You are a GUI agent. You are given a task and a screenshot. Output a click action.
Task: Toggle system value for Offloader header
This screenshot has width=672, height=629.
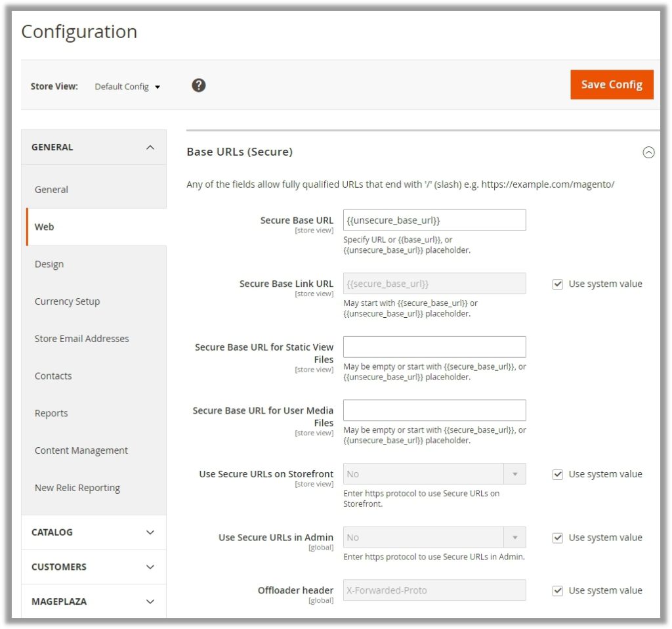[x=558, y=591]
